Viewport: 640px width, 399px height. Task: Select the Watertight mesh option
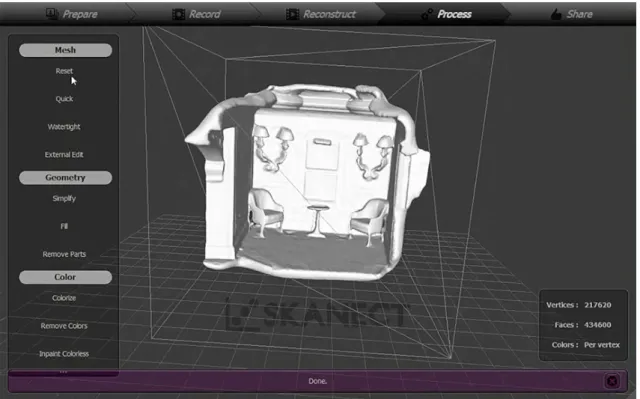point(64,127)
